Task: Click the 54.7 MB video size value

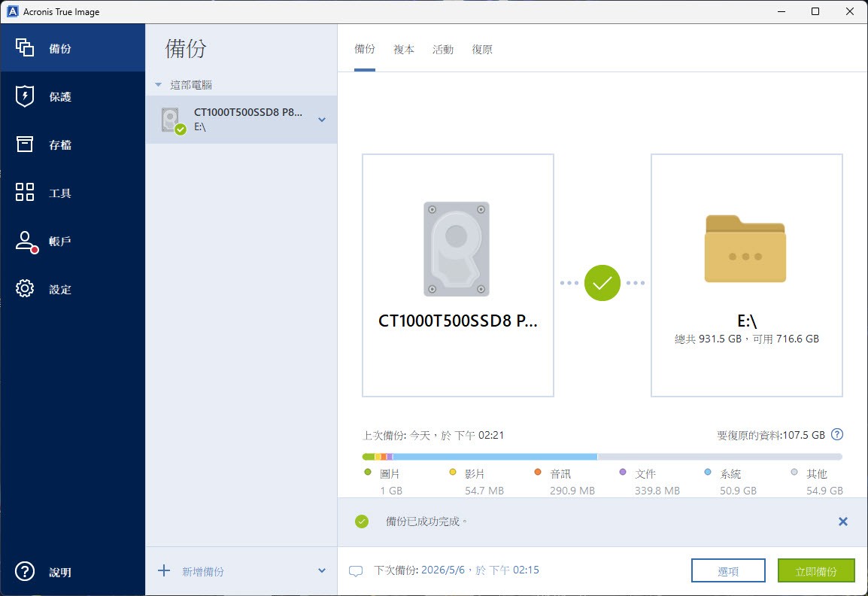Action: [x=484, y=491]
